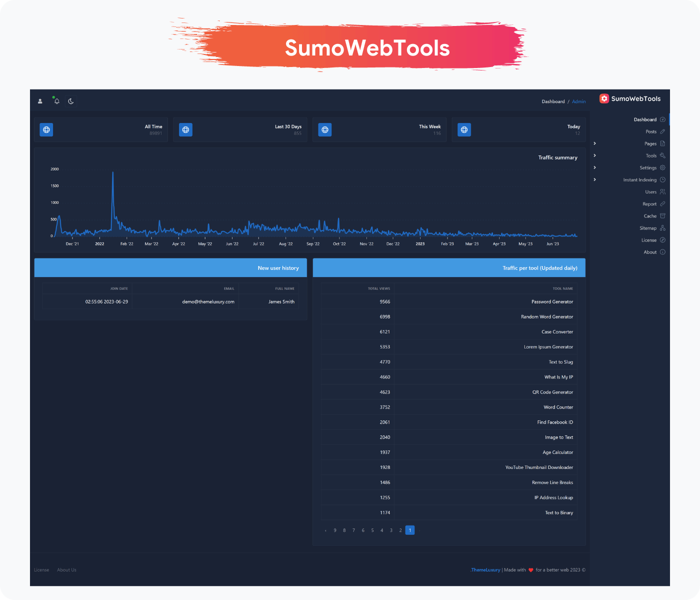The height and width of the screenshot is (600, 700).
Task: Click the Lorem Ipsum Generator row
Action: [x=449, y=347]
